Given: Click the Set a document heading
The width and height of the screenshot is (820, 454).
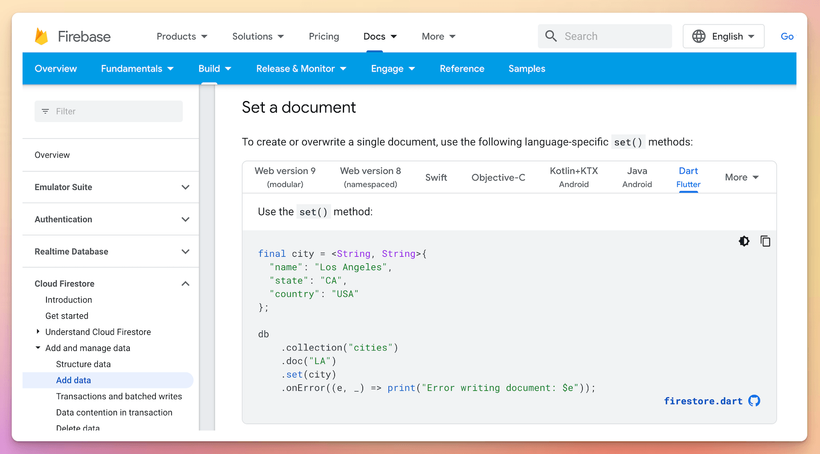Looking at the screenshot, I should point(299,107).
